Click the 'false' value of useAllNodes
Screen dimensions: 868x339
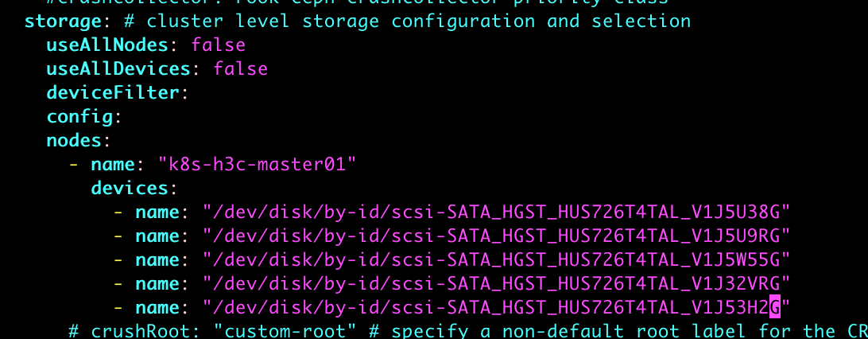tap(219, 45)
